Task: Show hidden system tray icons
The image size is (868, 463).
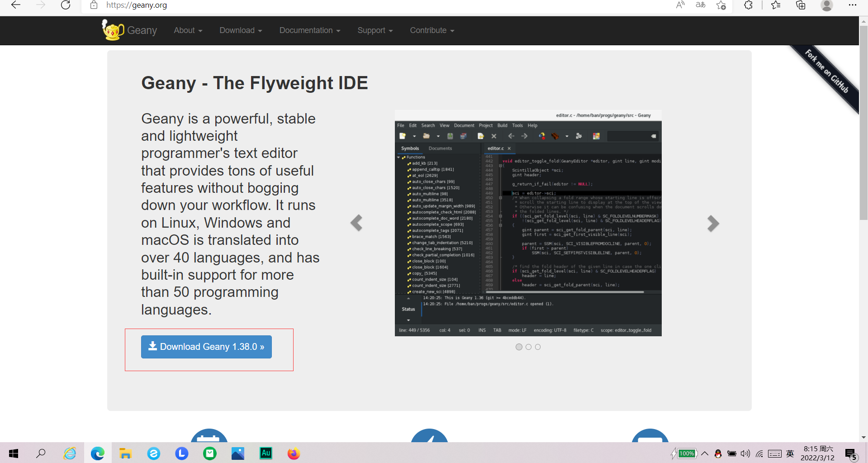Action: pos(705,453)
